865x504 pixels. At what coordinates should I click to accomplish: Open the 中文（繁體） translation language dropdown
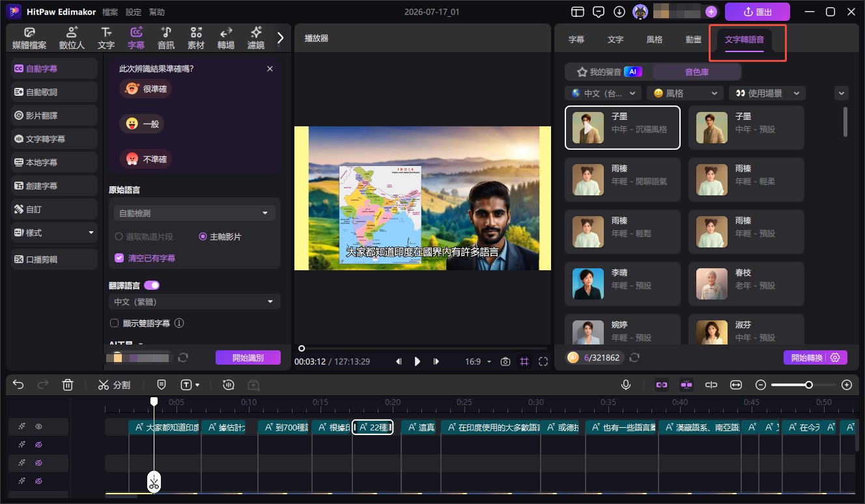[x=194, y=301]
